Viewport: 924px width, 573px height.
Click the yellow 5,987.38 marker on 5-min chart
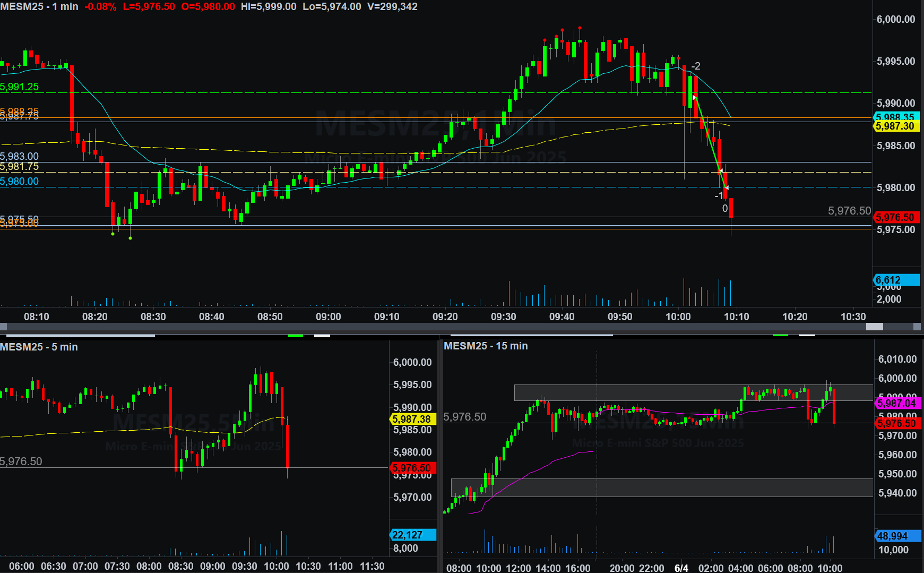(x=412, y=419)
